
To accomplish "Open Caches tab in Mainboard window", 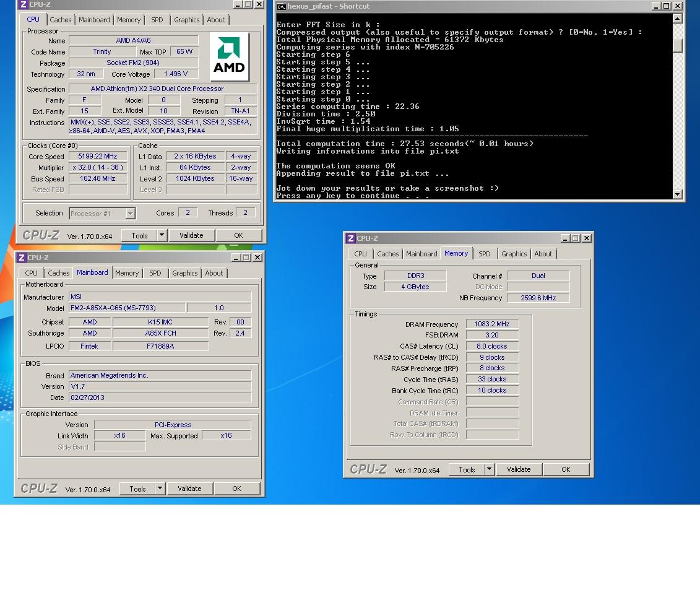I will (58, 273).
